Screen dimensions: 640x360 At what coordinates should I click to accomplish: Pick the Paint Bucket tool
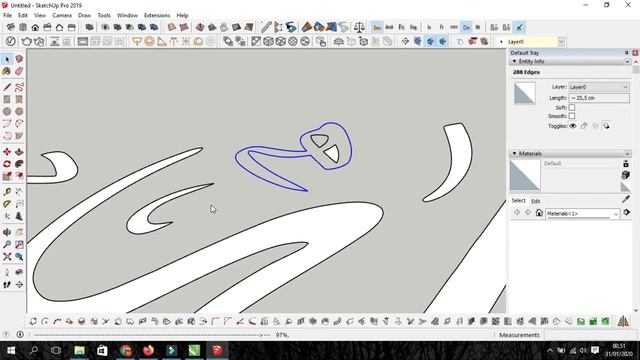[x=7, y=71]
